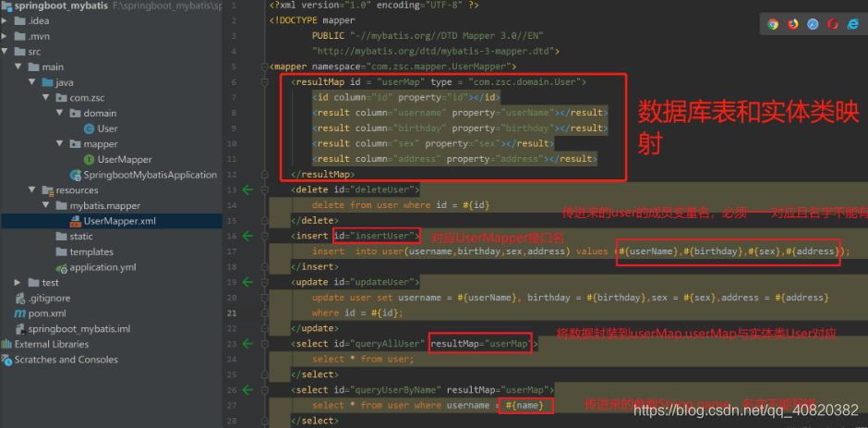Image resolution: width=868 pixels, height=428 pixels.
Task: Click "select * from user;" statement
Action: [x=363, y=360]
